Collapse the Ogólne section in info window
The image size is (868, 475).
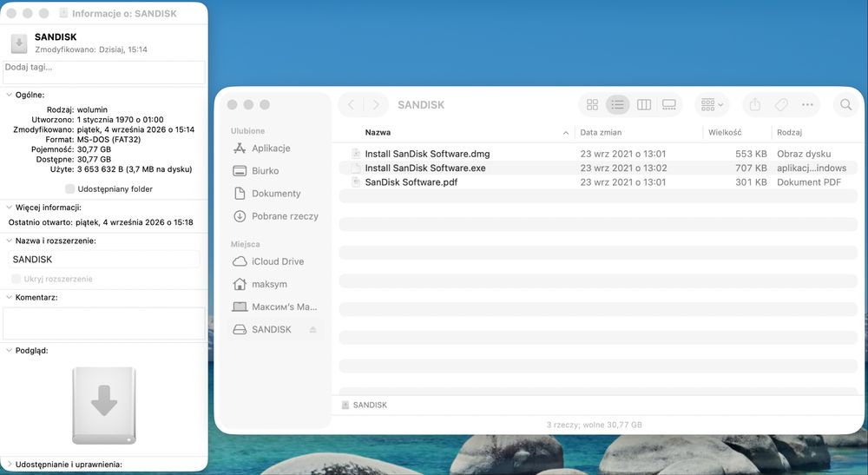[x=9, y=95]
